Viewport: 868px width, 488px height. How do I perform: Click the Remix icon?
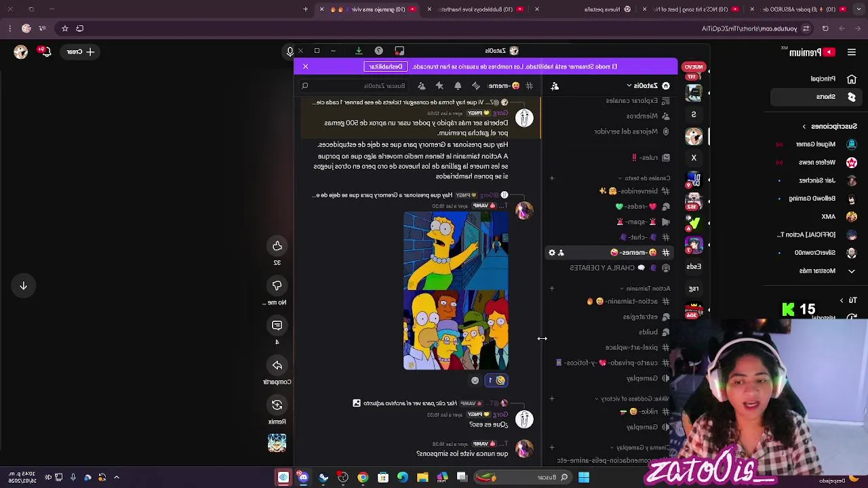click(277, 405)
